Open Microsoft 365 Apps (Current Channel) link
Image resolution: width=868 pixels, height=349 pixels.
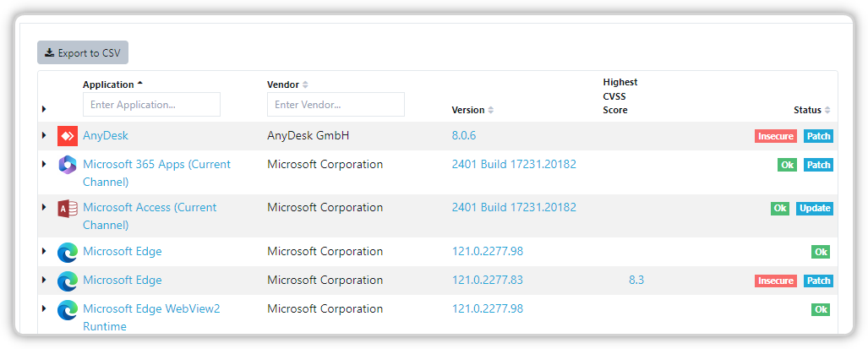coord(156,173)
